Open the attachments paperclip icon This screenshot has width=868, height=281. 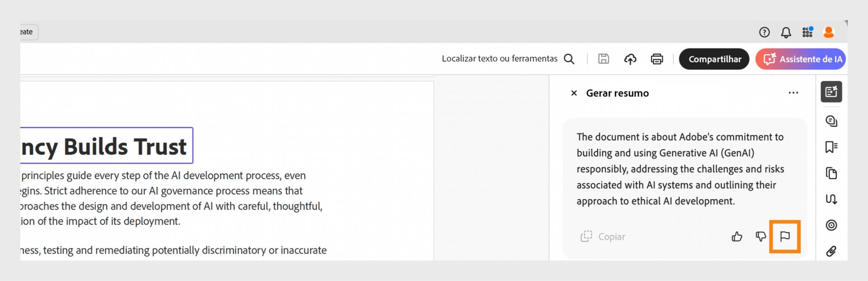pos(831,251)
